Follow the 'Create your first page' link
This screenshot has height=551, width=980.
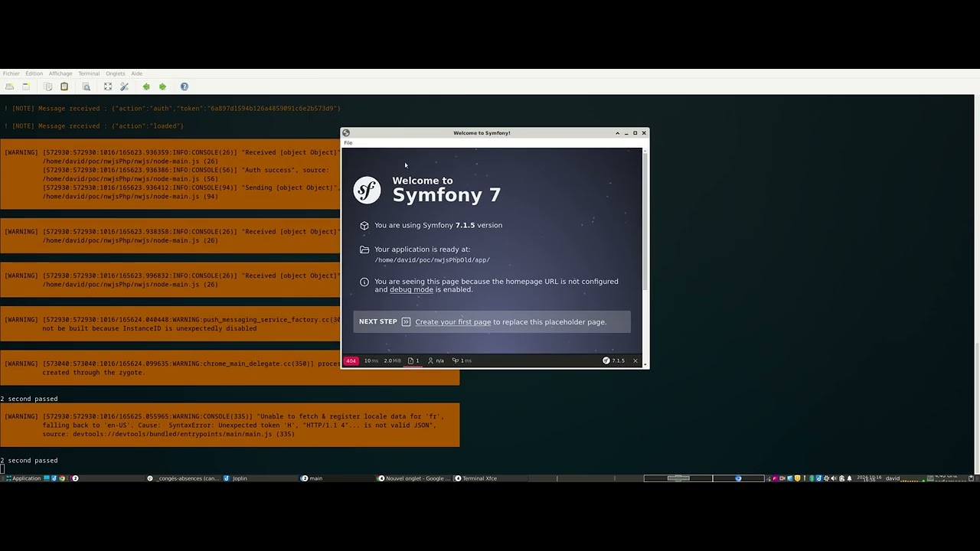(x=453, y=322)
